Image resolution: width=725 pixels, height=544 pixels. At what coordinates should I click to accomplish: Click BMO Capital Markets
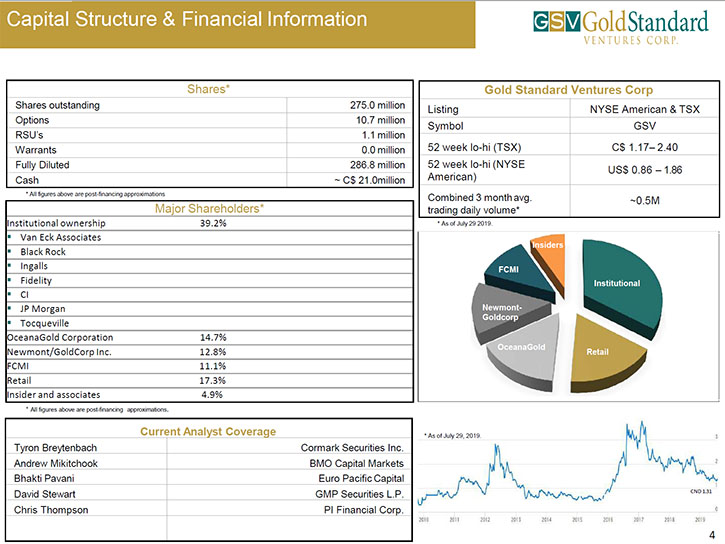(x=356, y=464)
